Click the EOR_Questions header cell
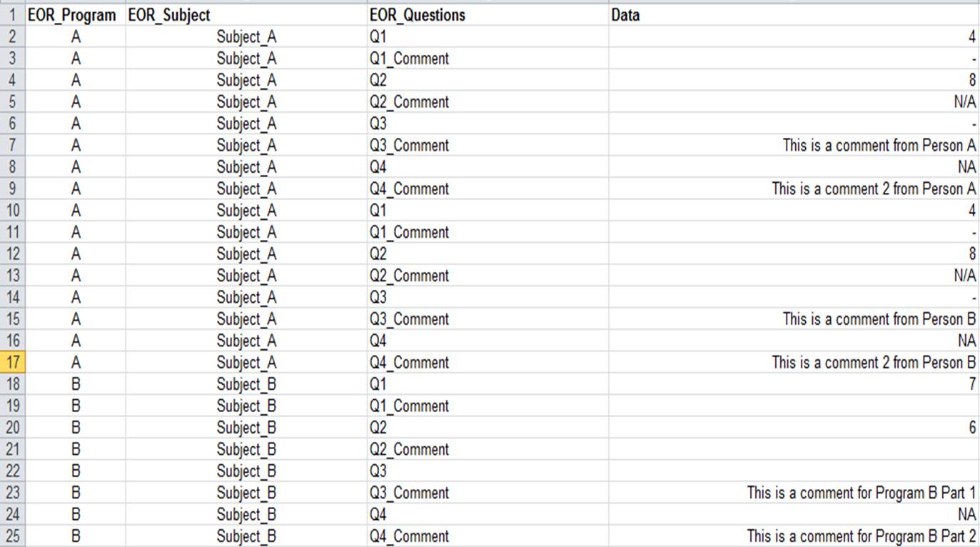This screenshot has height=547, width=980. 417,15
